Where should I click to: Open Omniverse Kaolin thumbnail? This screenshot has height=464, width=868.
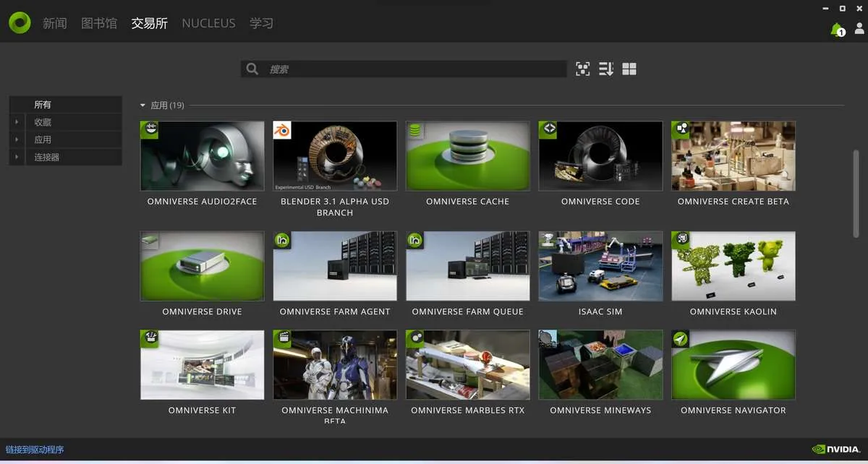733,266
